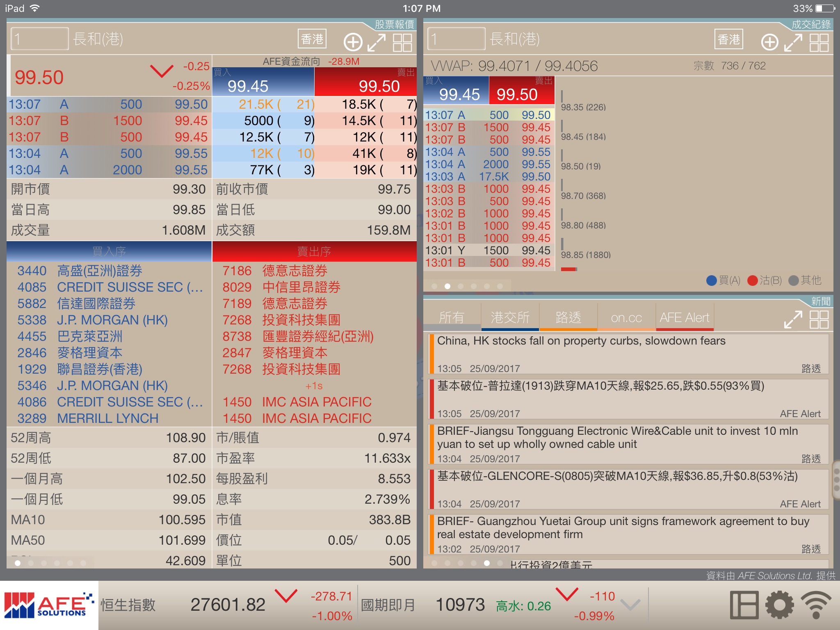This screenshot has width=840, height=630.
Task: Tap the 13:01 Y 1500 trade row
Action: [488, 250]
